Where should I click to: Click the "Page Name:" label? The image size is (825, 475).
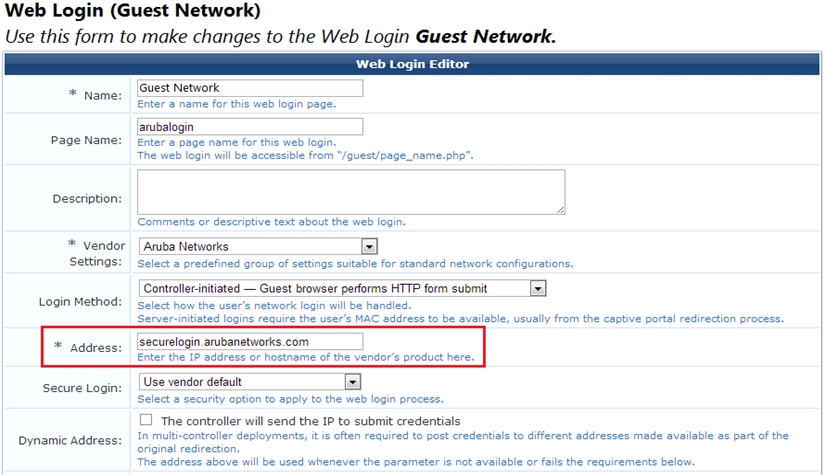86,140
